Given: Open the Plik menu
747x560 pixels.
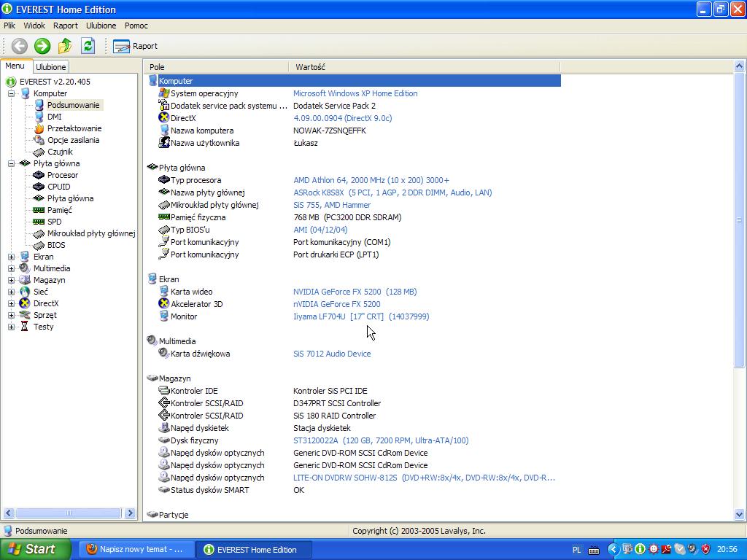Looking at the screenshot, I should point(9,26).
